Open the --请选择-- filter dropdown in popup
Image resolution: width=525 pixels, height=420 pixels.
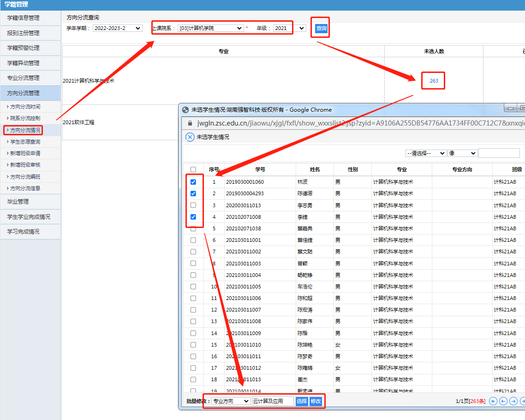tap(426, 153)
